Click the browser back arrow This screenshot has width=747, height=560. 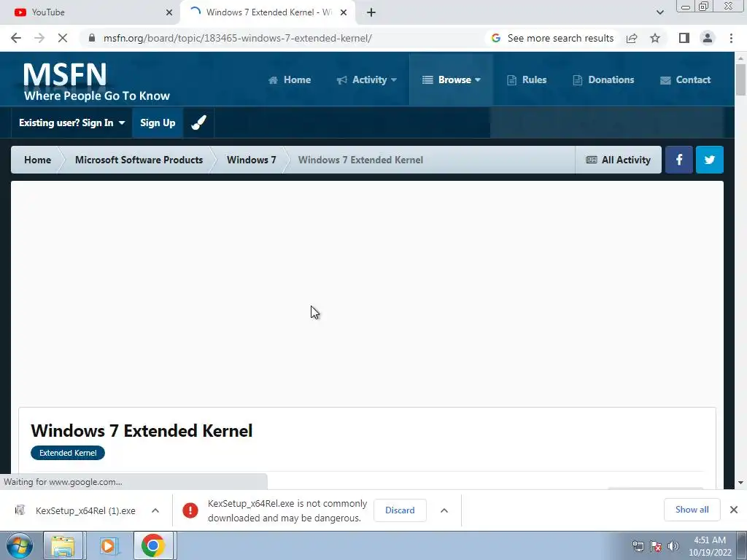(16, 38)
